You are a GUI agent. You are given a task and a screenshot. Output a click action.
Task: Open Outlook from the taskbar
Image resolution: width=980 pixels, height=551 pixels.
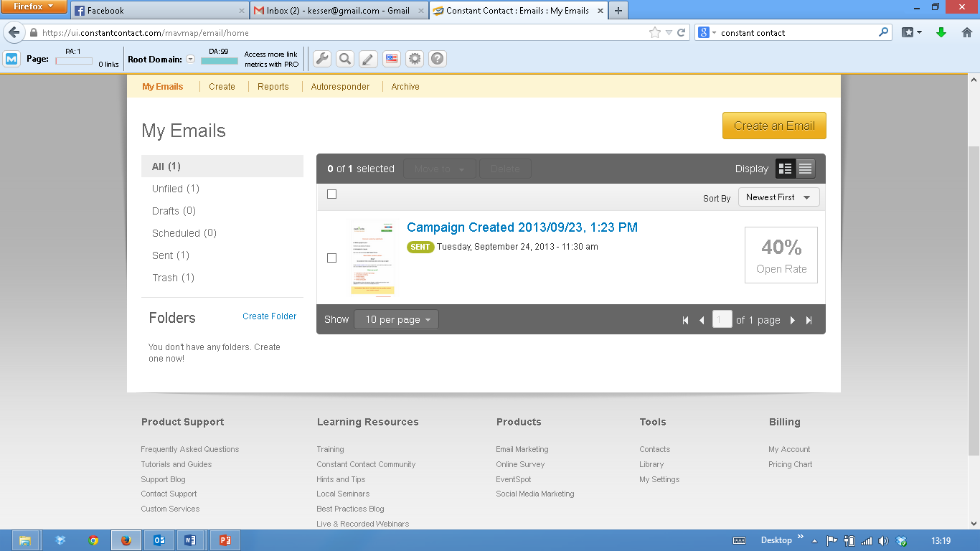(159, 540)
